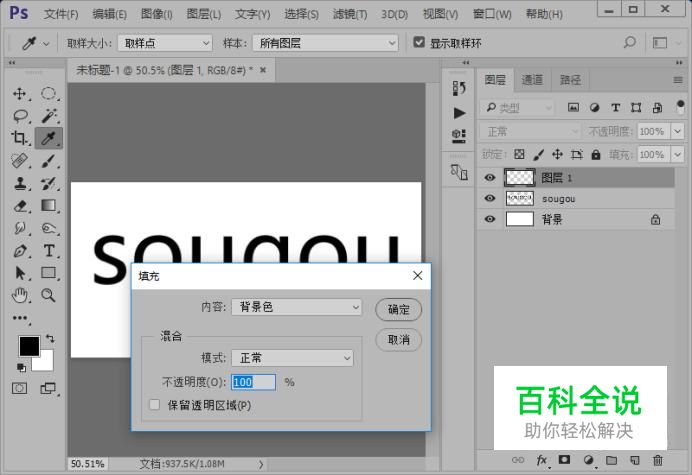Select the Brush tool
Image resolution: width=692 pixels, height=475 pixels.
[x=49, y=161]
